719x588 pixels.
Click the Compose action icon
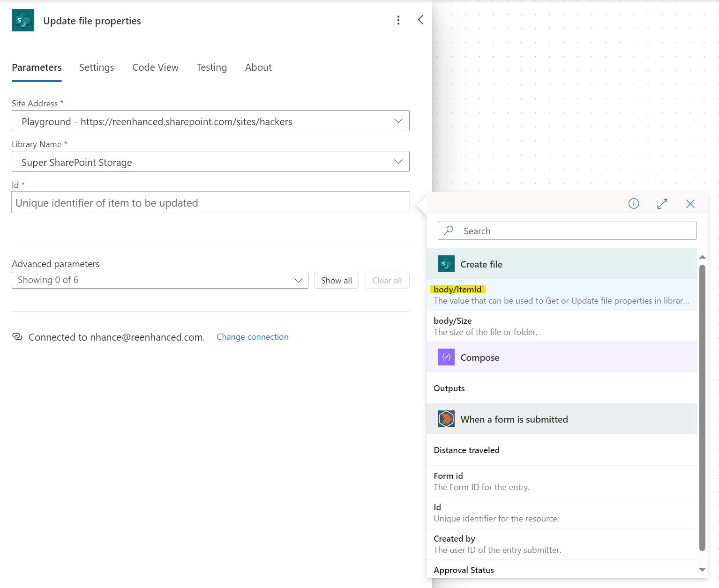pos(446,357)
